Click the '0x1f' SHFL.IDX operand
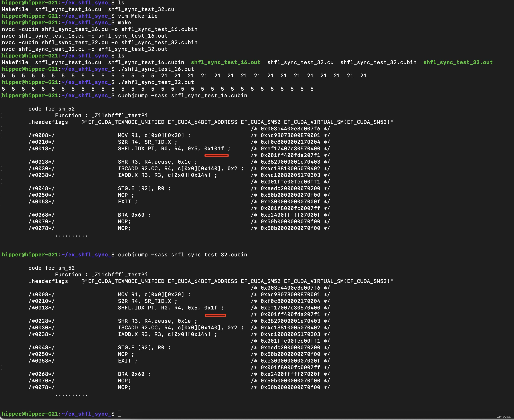The width and height of the screenshot is (514, 420). [x=211, y=308]
